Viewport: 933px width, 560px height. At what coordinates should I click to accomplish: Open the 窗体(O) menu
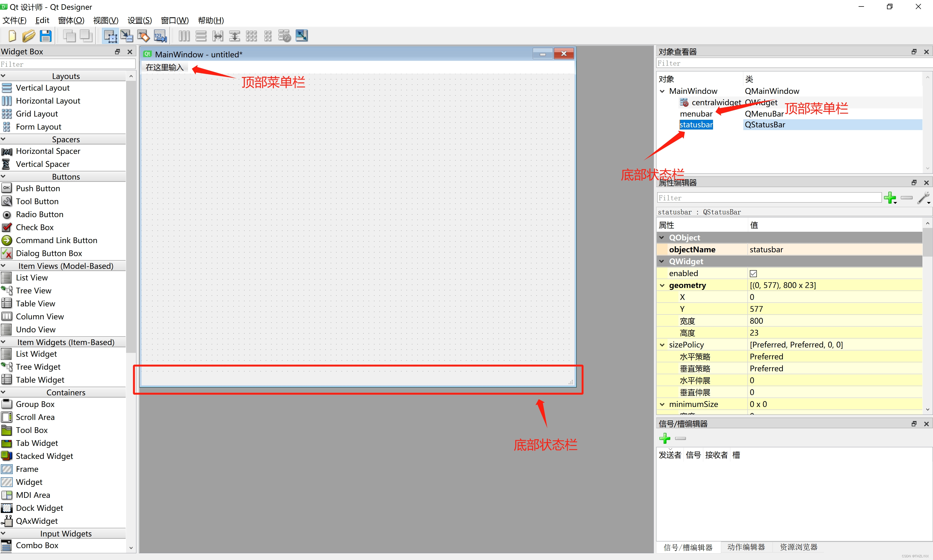tap(71, 20)
